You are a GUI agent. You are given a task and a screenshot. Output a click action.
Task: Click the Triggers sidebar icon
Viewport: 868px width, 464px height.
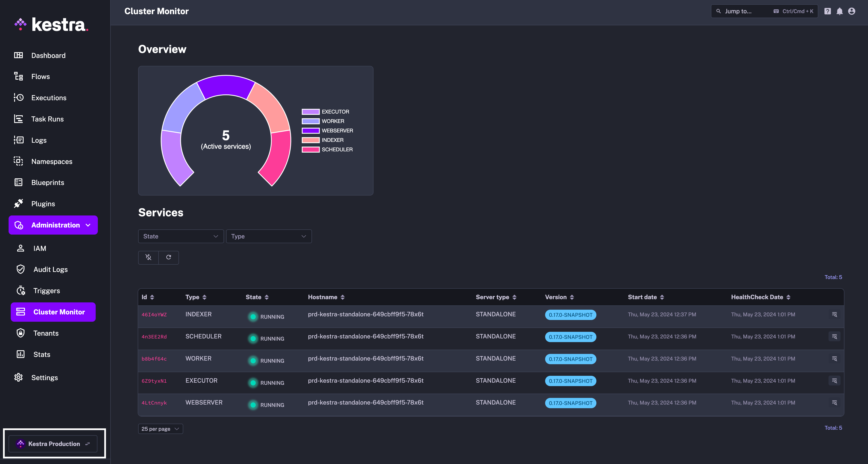tap(21, 290)
